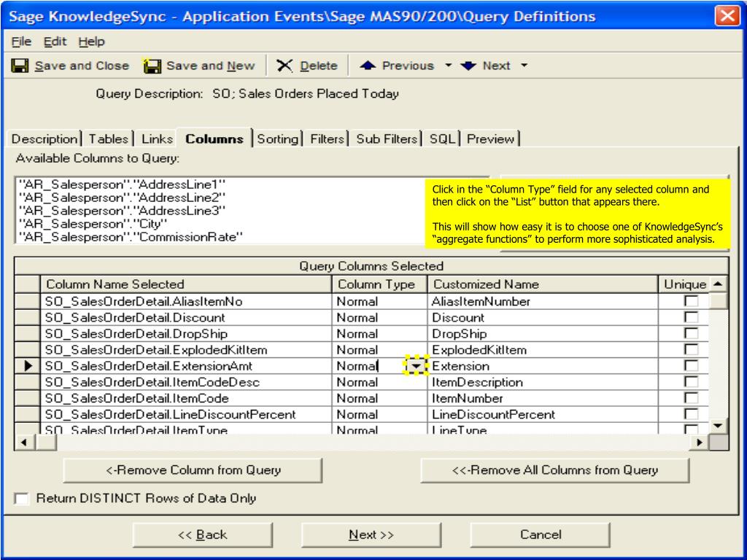This screenshot has width=747, height=560.
Task: Click grid vertical scrollbar down arrow
Action: [718, 426]
